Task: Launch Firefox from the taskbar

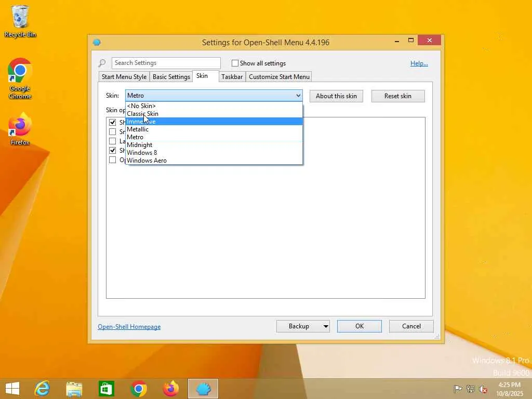Action: [170, 389]
